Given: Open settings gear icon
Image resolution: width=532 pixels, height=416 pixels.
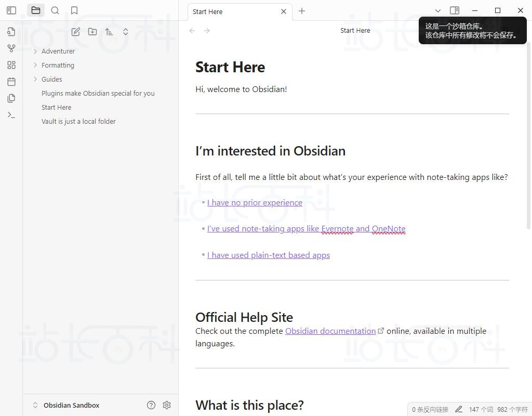Looking at the screenshot, I should pyautogui.click(x=167, y=405).
